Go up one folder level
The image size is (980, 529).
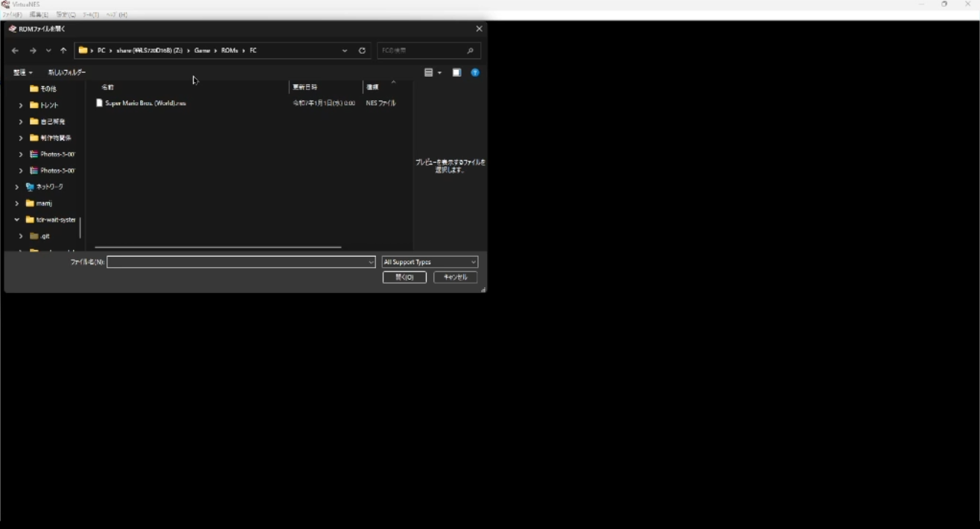[x=63, y=50]
